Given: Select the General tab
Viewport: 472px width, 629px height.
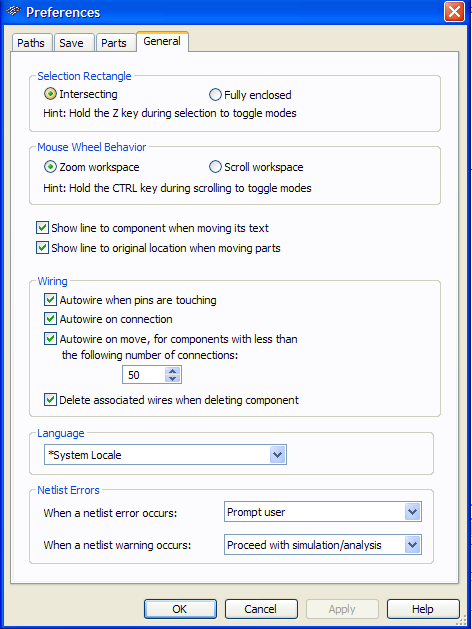Looking at the screenshot, I should 162,41.
